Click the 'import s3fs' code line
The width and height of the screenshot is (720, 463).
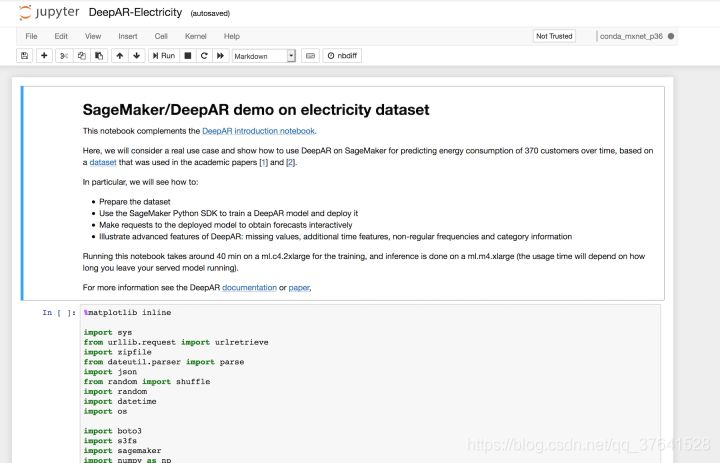(x=110, y=440)
